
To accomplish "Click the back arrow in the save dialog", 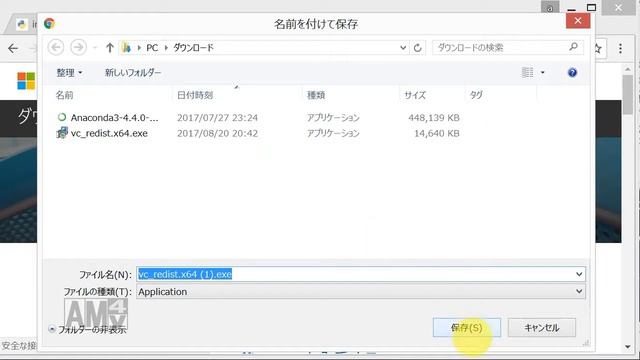I will tap(56, 47).
